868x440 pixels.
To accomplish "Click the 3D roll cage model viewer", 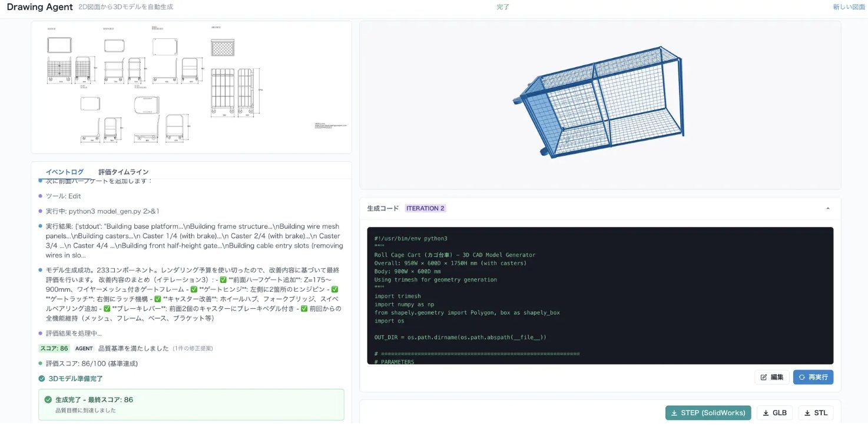I will (x=600, y=105).
